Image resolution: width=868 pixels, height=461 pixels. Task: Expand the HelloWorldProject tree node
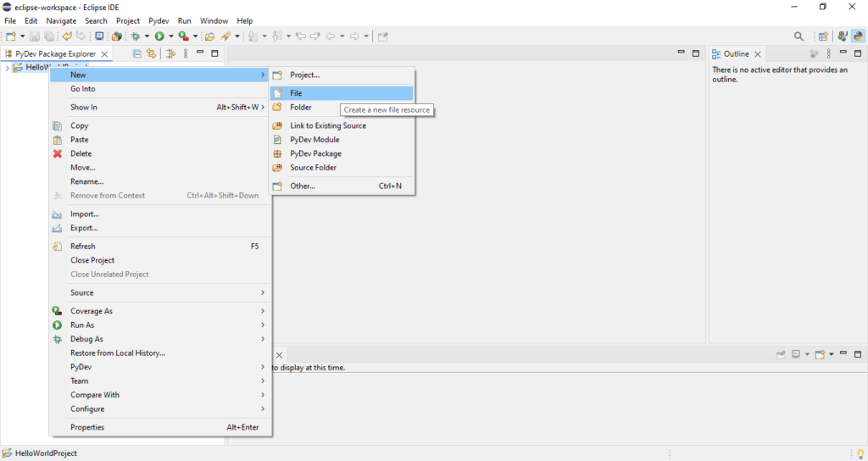7,68
